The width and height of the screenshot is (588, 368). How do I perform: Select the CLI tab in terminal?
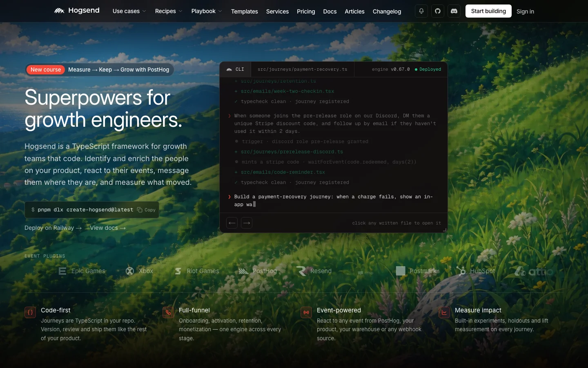235,69
